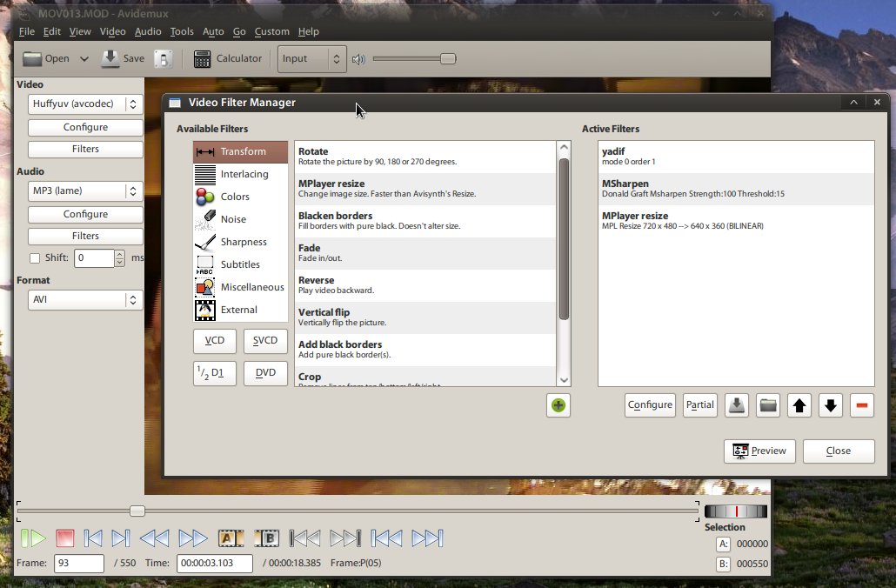896x588 pixels.
Task: Select the Sharpness filter category
Action: pyautogui.click(x=241, y=243)
